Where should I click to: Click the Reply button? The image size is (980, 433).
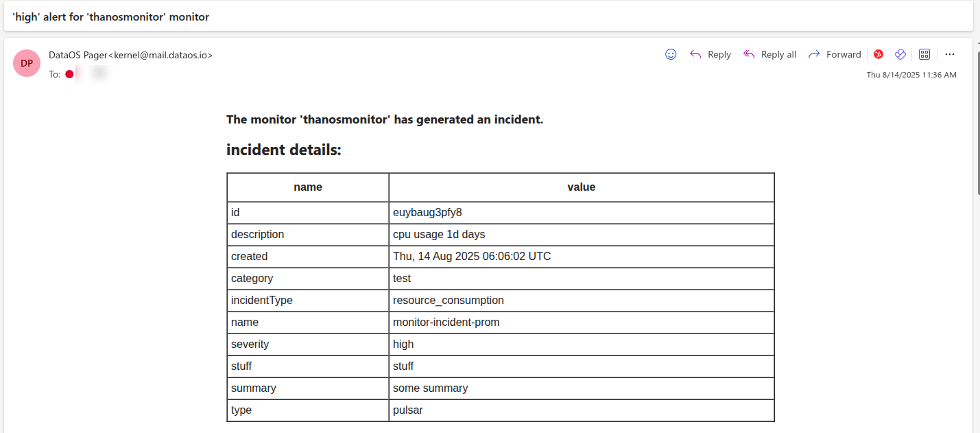point(710,54)
